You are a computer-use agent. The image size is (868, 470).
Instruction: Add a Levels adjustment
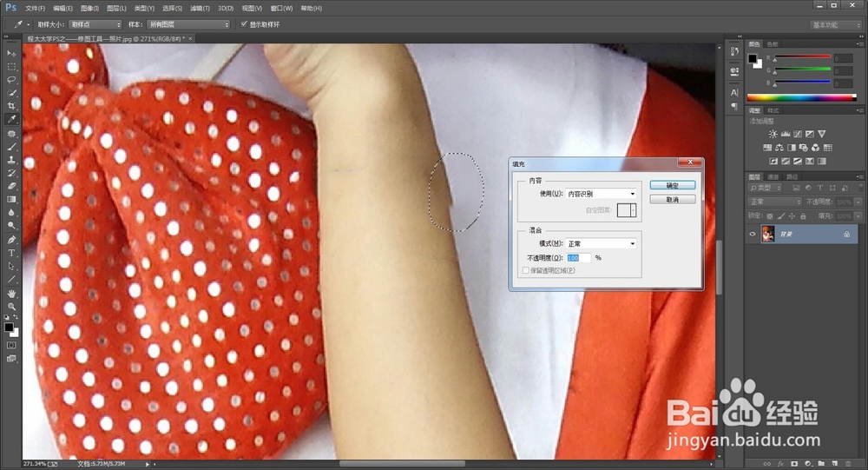coord(785,134)
